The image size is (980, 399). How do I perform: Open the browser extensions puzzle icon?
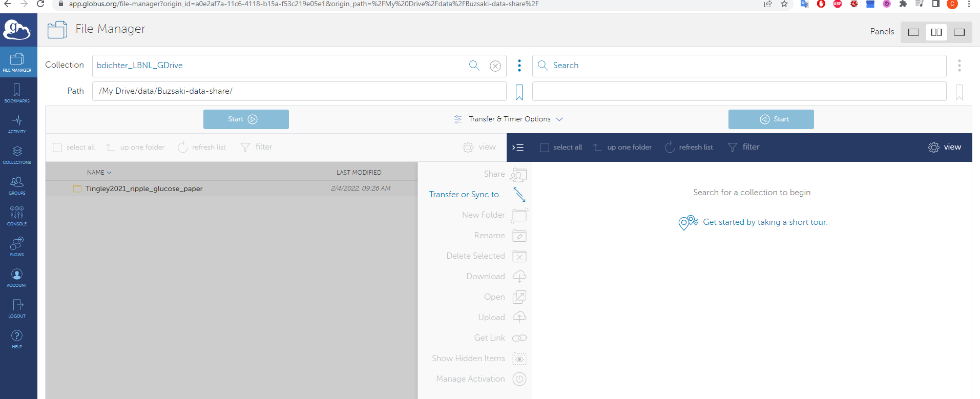[x=903, y=4]
